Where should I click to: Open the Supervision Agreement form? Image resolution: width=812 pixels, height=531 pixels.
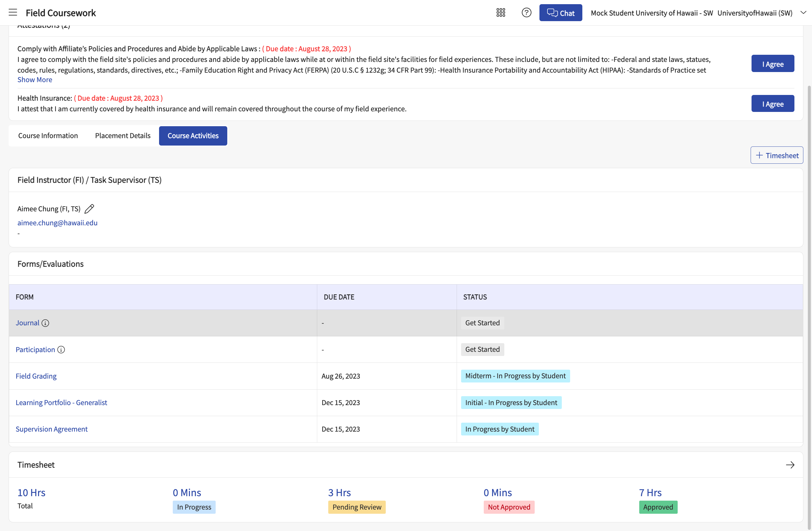(52, 429)
